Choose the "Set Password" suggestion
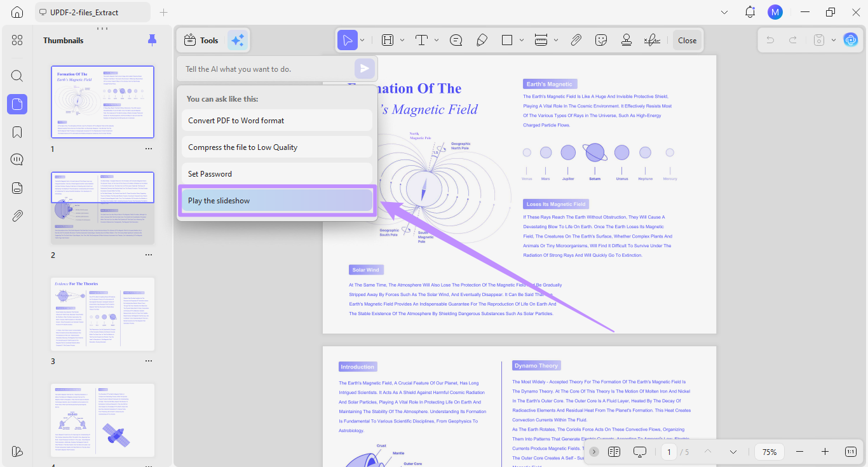 click(x=277, y=174)
